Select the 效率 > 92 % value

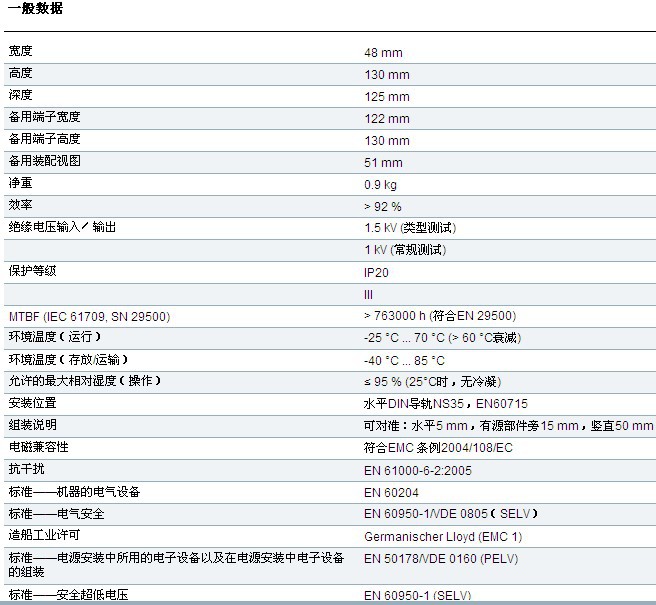382,207
